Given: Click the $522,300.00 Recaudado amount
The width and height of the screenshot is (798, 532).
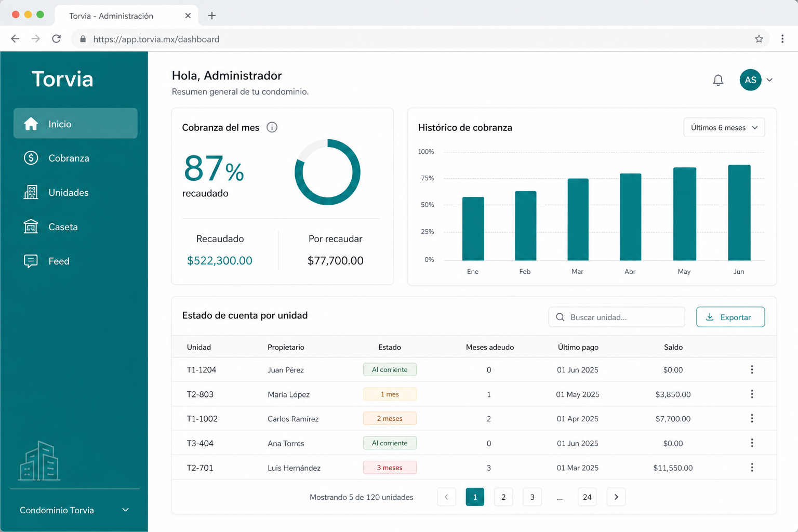Looking at the screenshot, I should click(220, 261).
